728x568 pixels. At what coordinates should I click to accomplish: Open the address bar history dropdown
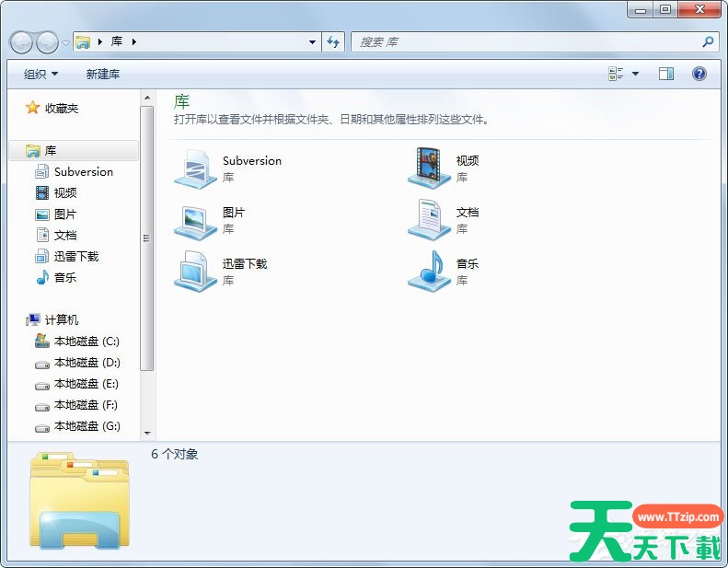coord(313,42)
